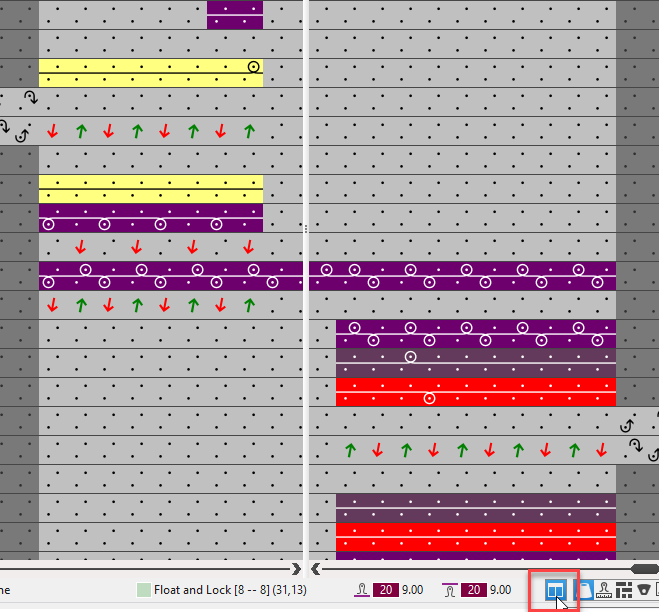Click the circled stitch ending the top yellow row

click(x=254, y=67)
